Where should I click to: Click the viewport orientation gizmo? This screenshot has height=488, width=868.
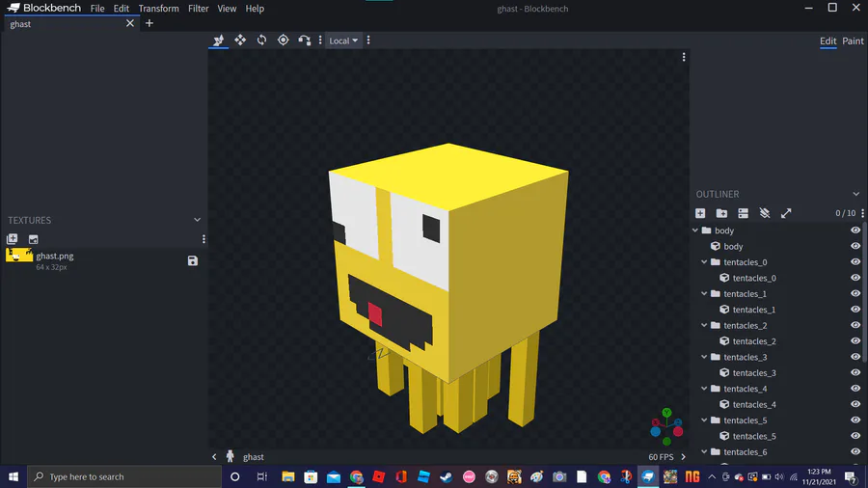[666, 426]
